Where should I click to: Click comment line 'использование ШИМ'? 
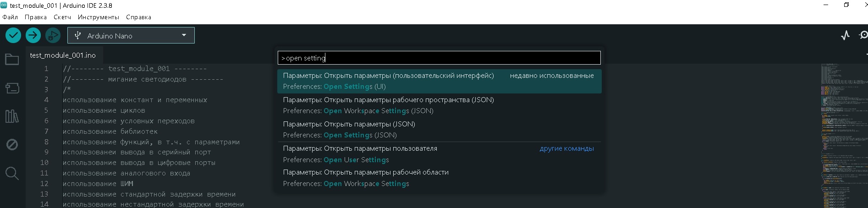pyautogui.click(x=98, y=184)
